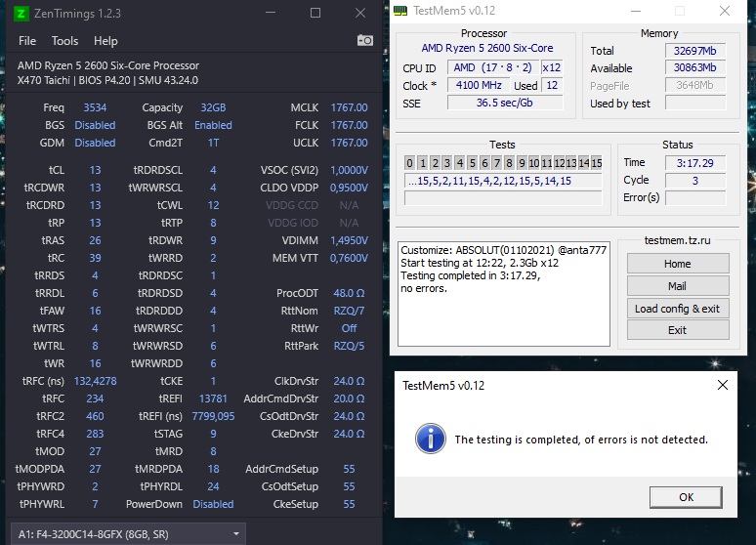Click the VDIMM 1,4950V value
756x545 pixels.
point(349,240)
